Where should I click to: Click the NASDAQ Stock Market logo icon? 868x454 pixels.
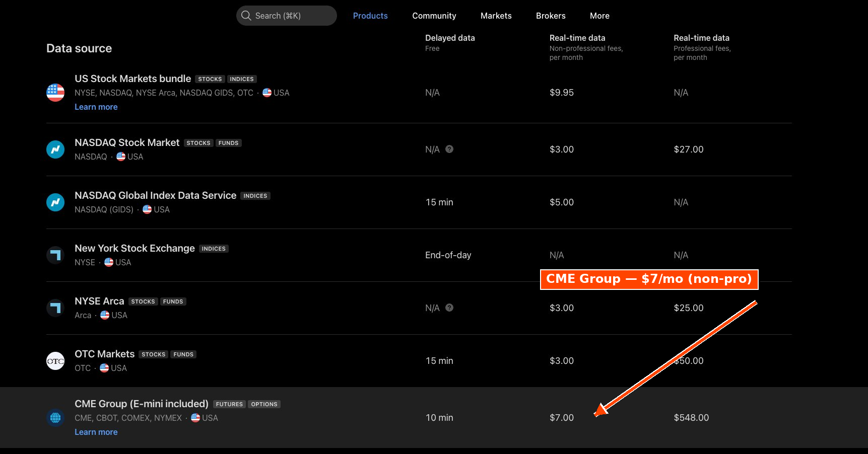(x=55, y=149)
